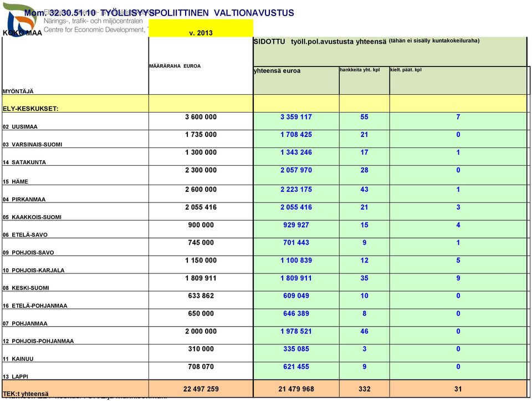Click total appropriation 22 497 259

(x=201, y=389)
